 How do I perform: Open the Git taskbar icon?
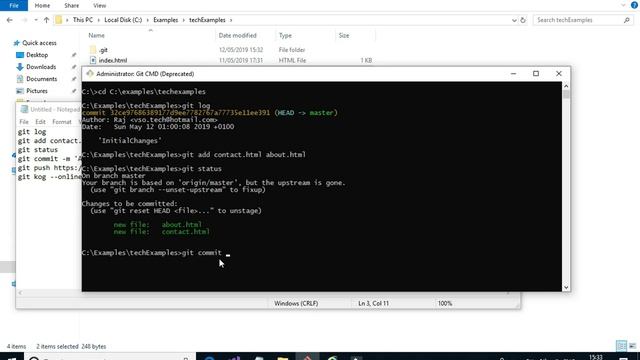[x=307, y=358]
